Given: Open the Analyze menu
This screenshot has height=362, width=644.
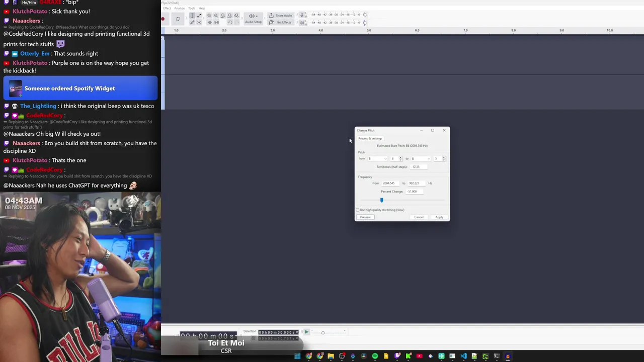Looking at the screenshot, I should pyautogui.click(x=180, y=8).
